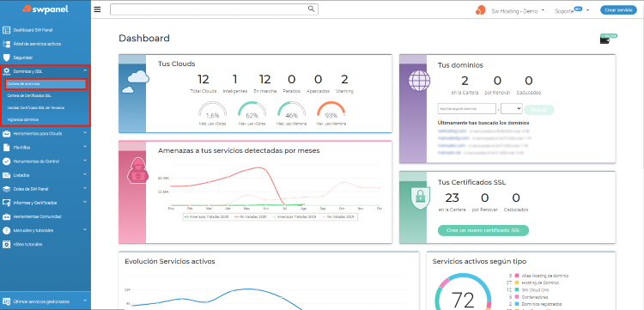Click the Crear servicio button

[x=618, y=10]
